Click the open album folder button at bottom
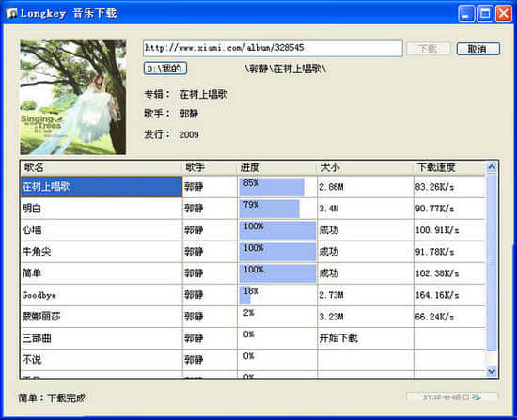Image resolution: width=517 pixels, height=420 pixels. click(x=452, y=397)
